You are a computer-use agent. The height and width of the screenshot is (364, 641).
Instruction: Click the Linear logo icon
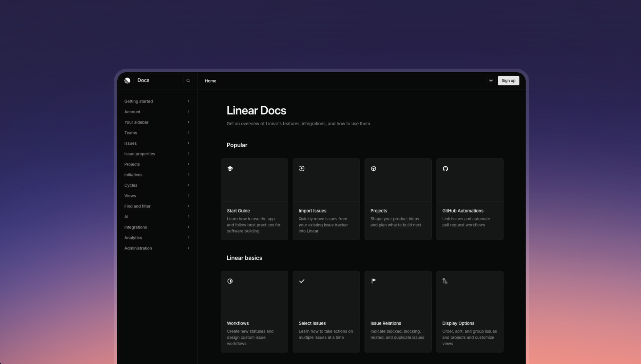(127, 81)
